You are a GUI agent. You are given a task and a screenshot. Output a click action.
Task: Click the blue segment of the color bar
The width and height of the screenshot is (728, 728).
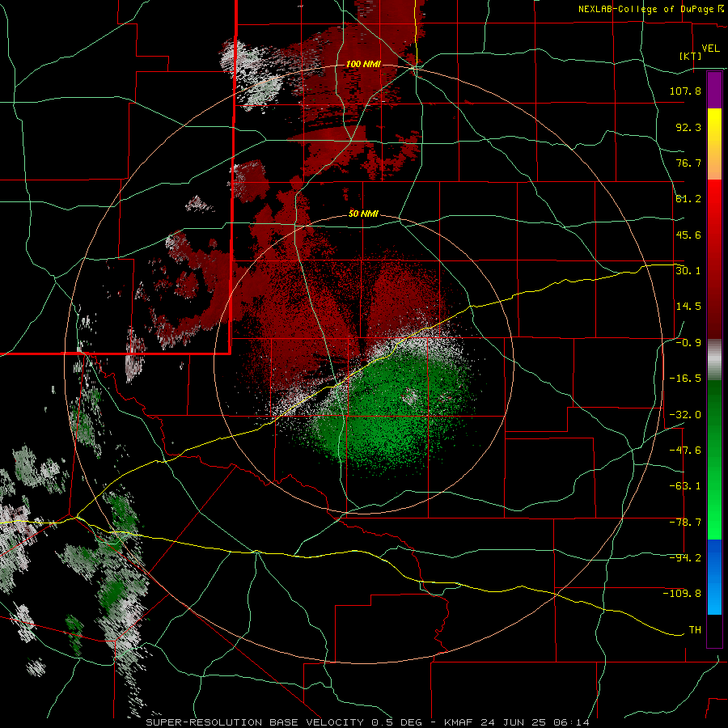[714, 577]
